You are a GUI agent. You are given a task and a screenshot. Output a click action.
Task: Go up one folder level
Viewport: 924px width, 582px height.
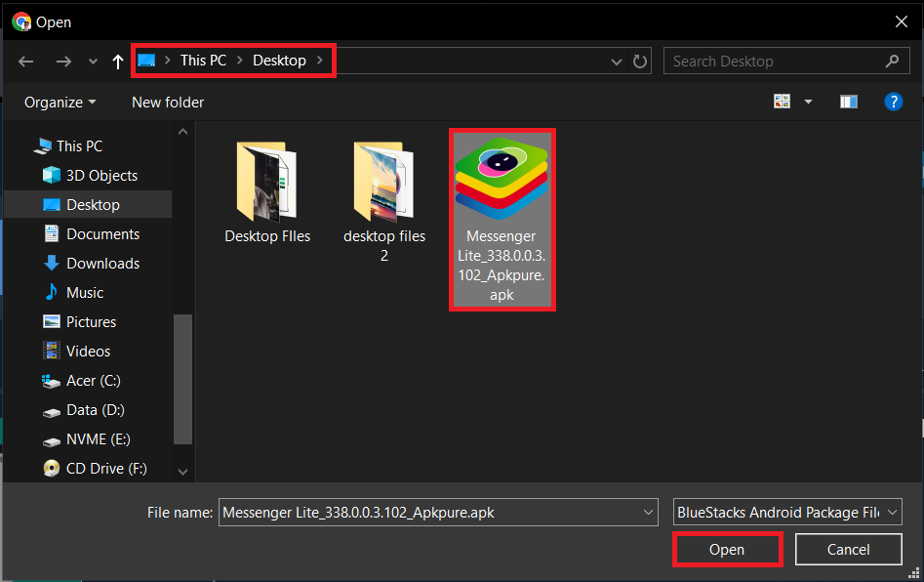coord(116,61)
